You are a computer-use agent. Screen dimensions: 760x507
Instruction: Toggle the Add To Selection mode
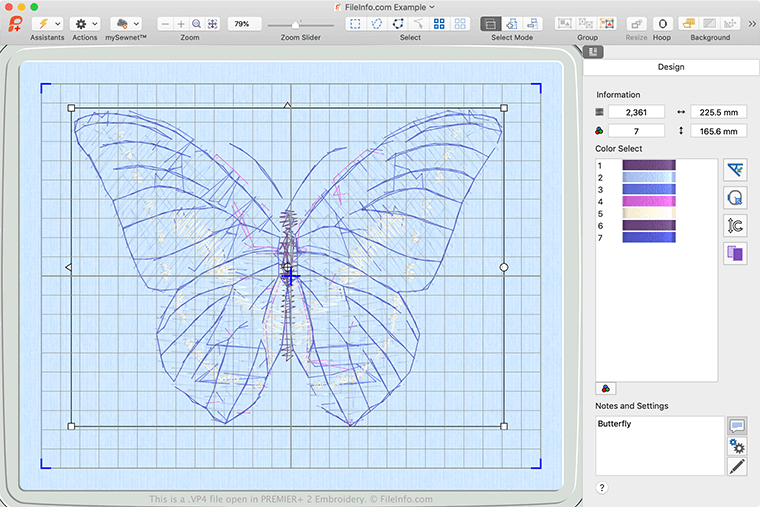[512, 24]
